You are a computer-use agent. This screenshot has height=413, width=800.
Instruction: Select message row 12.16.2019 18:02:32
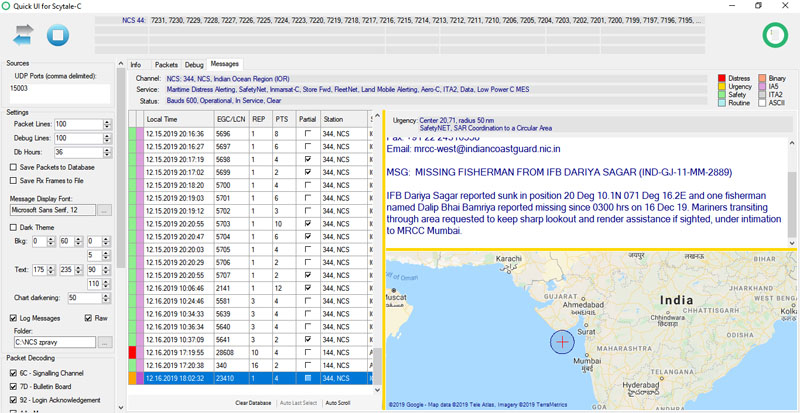tap(251, 378)
